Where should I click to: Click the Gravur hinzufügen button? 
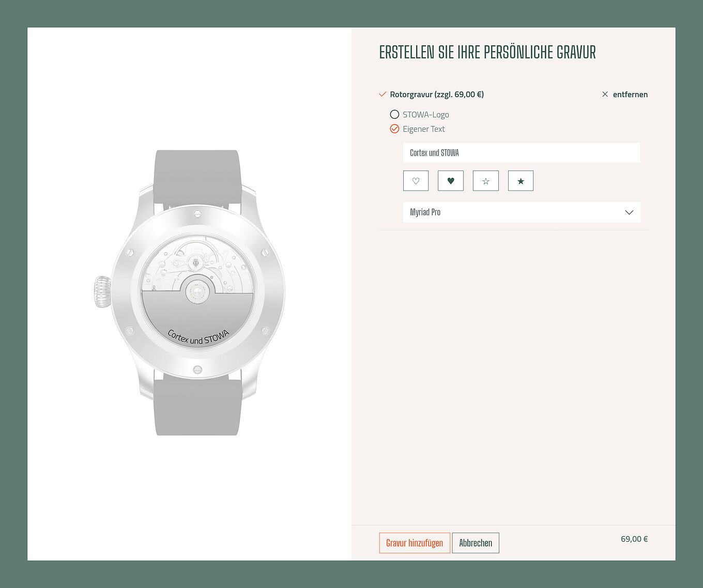415,543
